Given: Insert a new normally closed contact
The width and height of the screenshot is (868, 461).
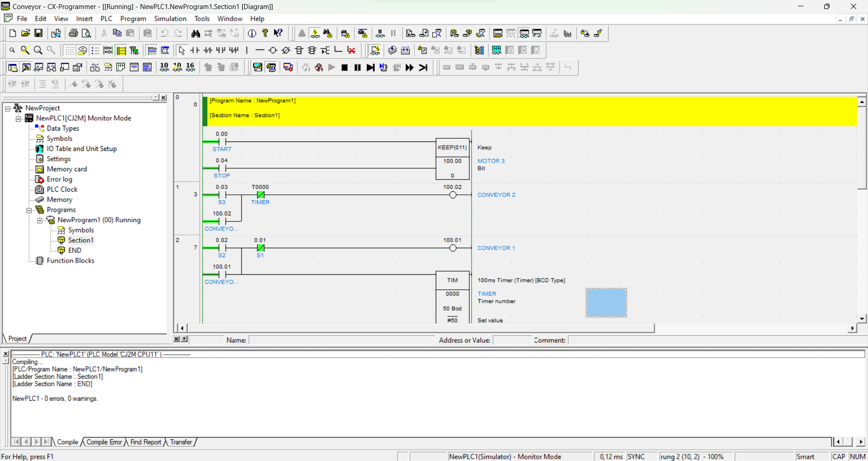Looking at the screenshot, I should (x=208, y=50).
